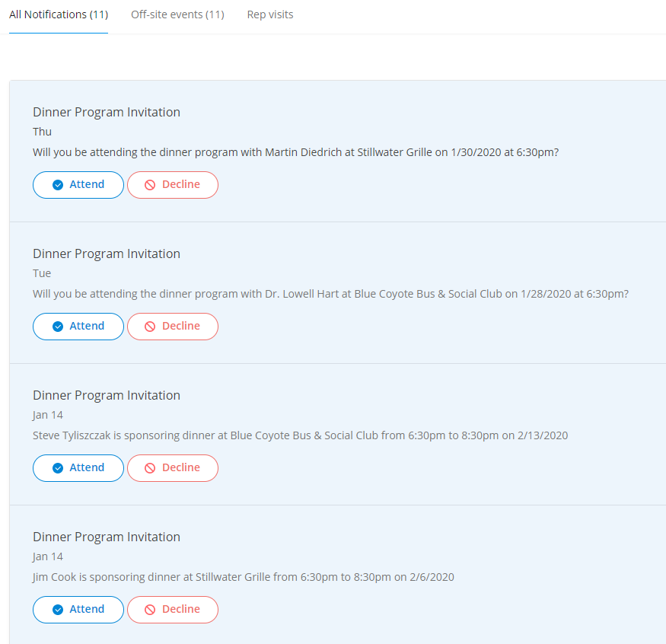Attend Jim Cook's dinner at Stillwater Grille
This screenshot has width=666, height=644.
click(78, 610)
